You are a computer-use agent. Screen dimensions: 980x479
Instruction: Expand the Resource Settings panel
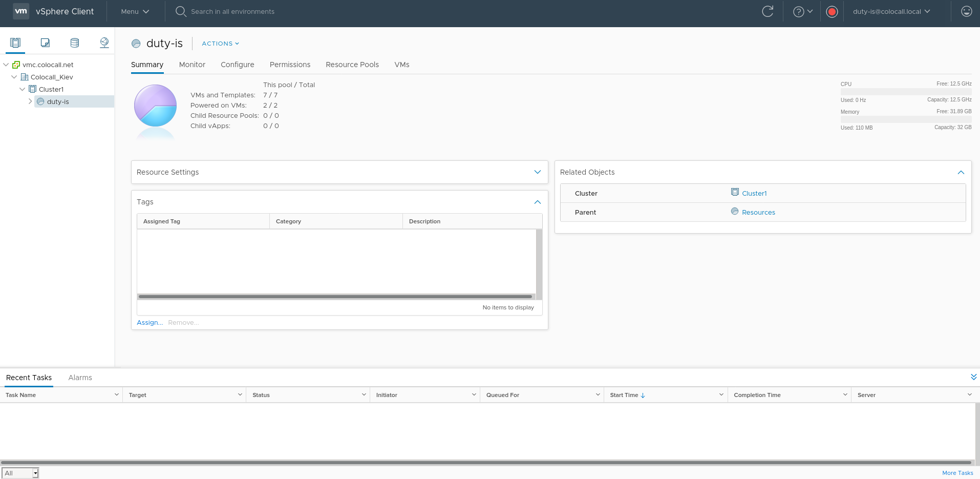click(537, 172)
